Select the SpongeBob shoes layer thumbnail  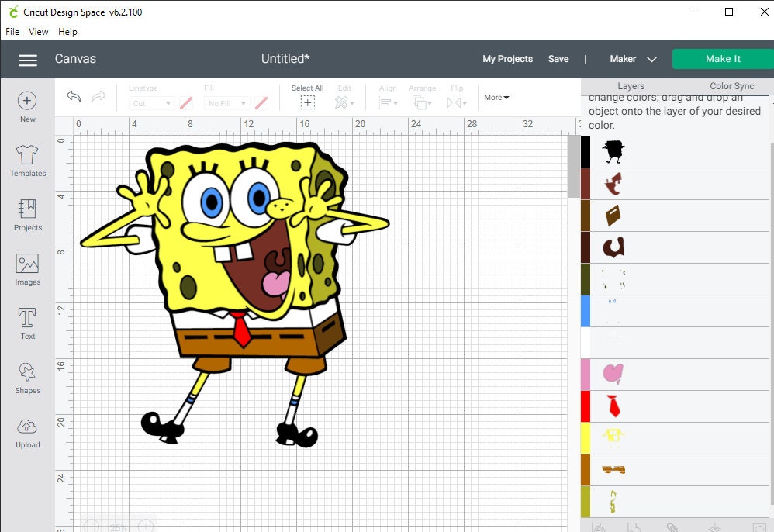click(612, 152)
